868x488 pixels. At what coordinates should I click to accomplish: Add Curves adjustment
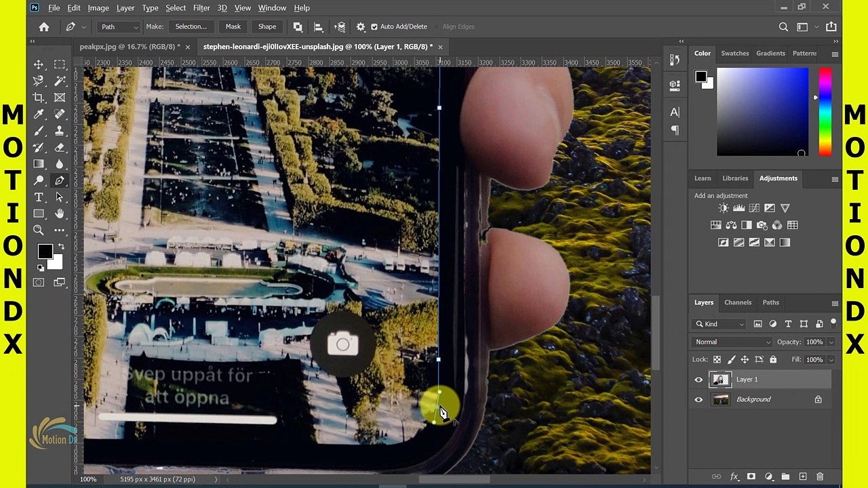click(754, 208)
